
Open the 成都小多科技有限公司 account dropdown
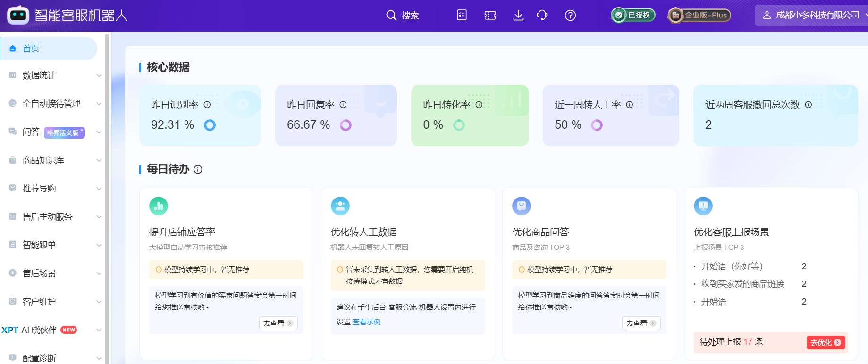click(811, 15)
